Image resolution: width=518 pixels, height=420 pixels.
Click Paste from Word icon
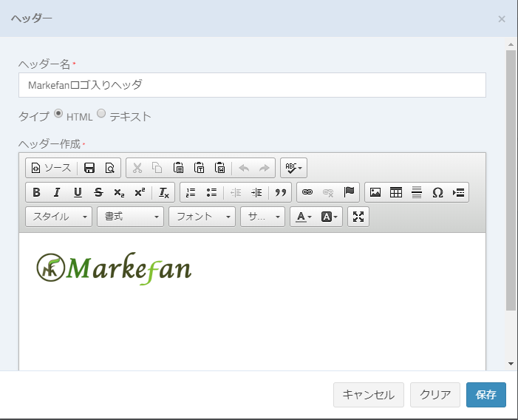click(x=219, y=168)
